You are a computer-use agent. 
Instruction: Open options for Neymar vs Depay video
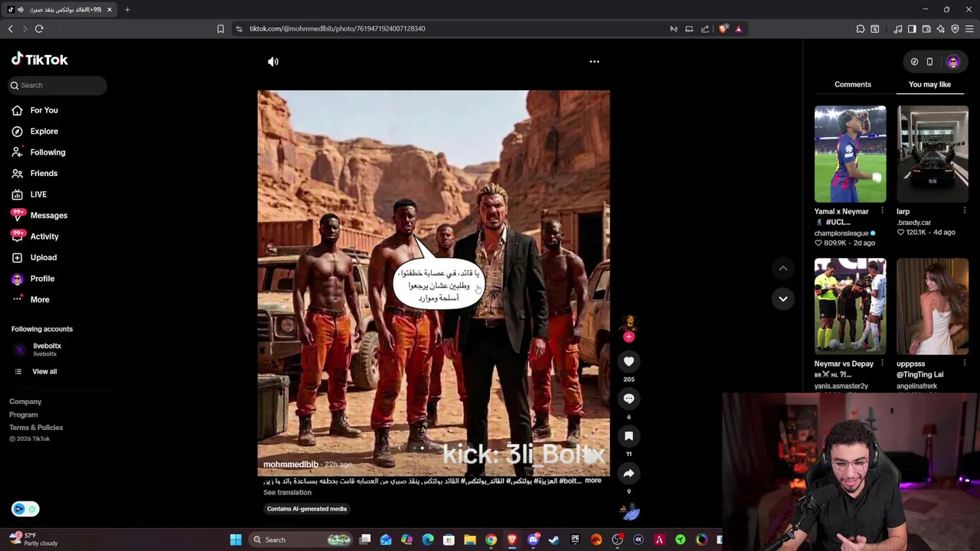(882, 364)
